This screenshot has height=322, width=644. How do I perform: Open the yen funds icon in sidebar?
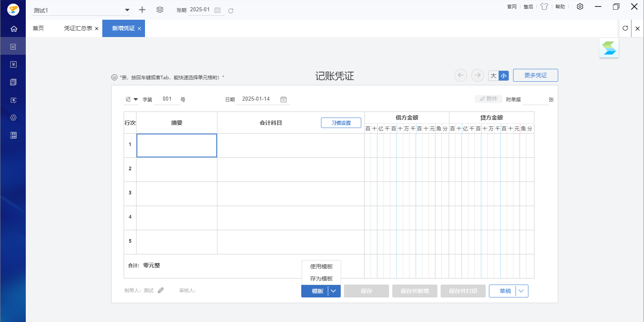click(x=13, y=64)
